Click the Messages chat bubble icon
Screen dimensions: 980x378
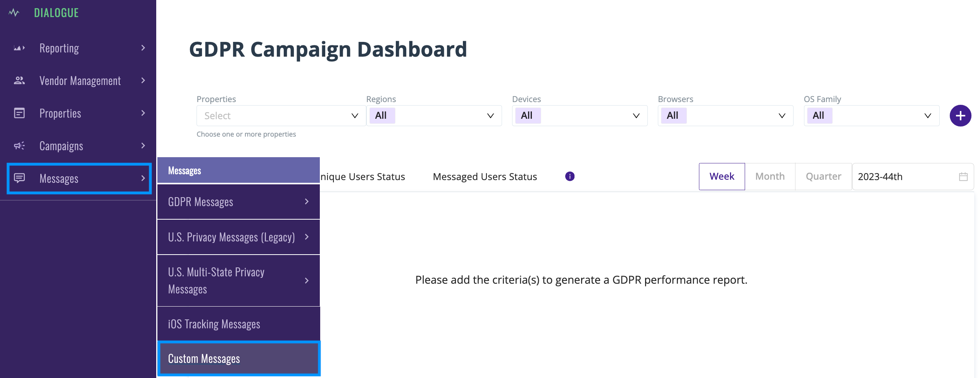[19, 178]
